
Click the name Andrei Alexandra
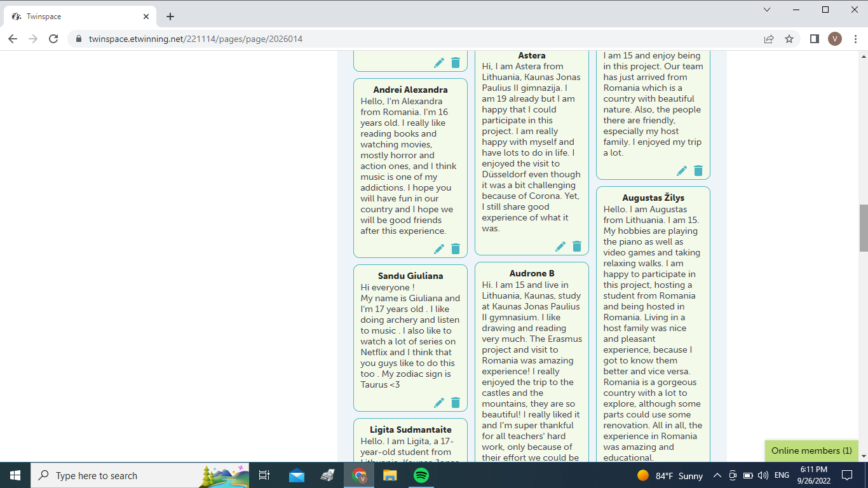coord(410,90)
